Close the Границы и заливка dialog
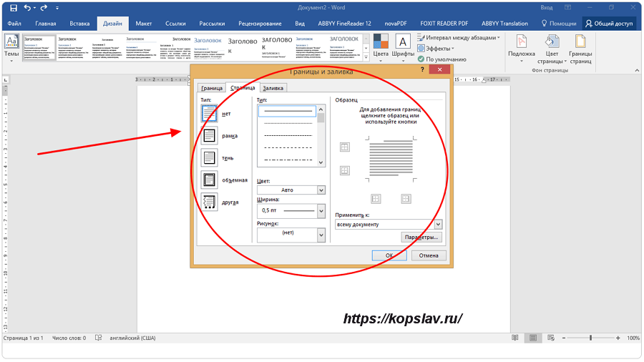644x362 pixels. point(439,70)
